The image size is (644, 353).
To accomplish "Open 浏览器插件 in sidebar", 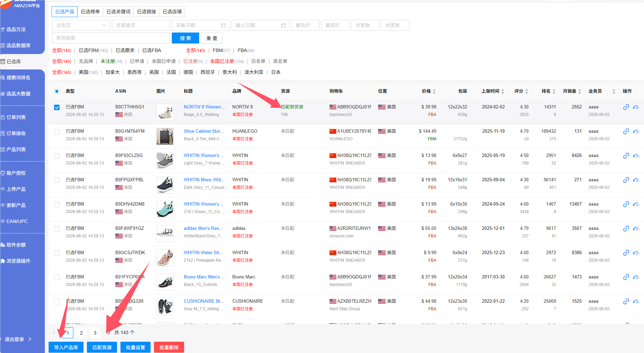I will click(18, 261).
